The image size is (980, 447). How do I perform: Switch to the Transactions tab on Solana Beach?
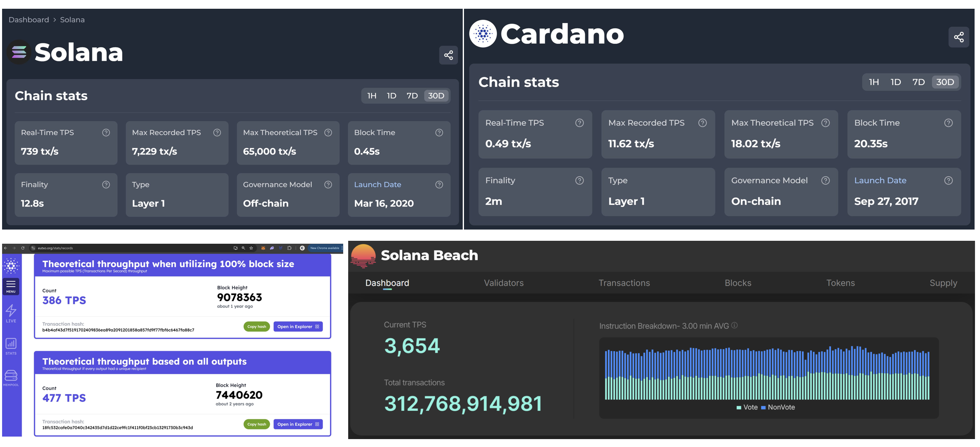click(x=624, y=283)
